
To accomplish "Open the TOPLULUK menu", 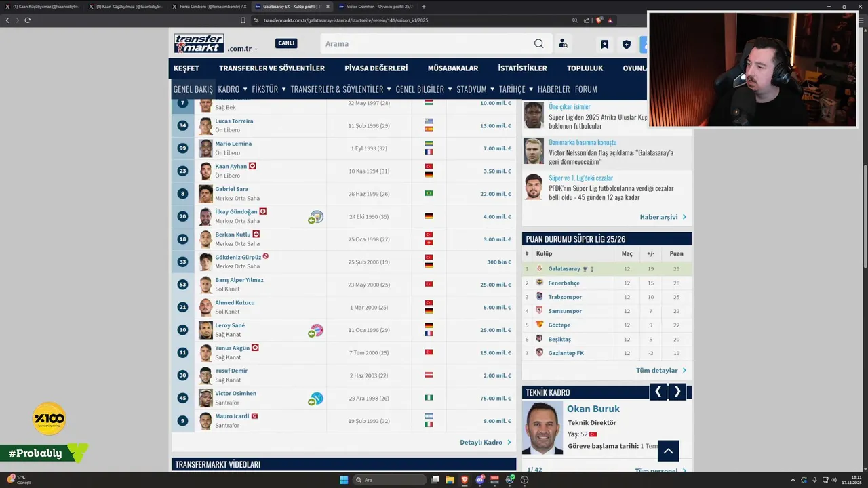I will [x=585, y=68].
